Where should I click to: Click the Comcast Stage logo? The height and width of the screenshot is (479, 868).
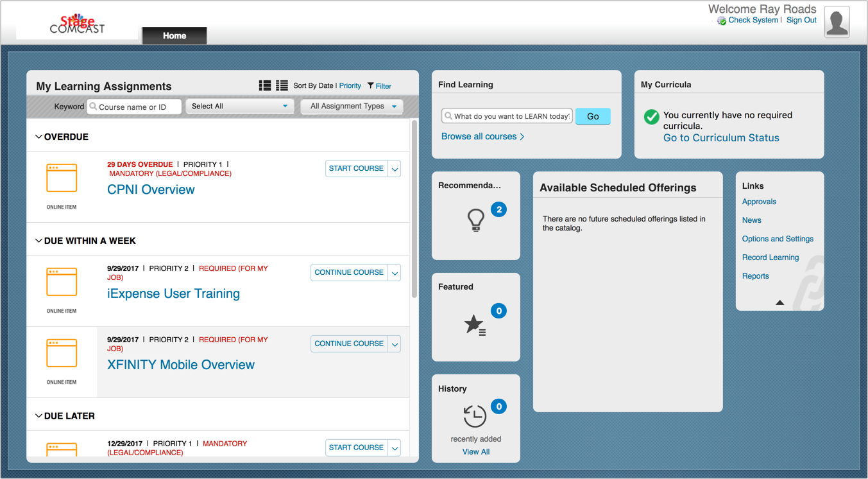pos(77,24)
